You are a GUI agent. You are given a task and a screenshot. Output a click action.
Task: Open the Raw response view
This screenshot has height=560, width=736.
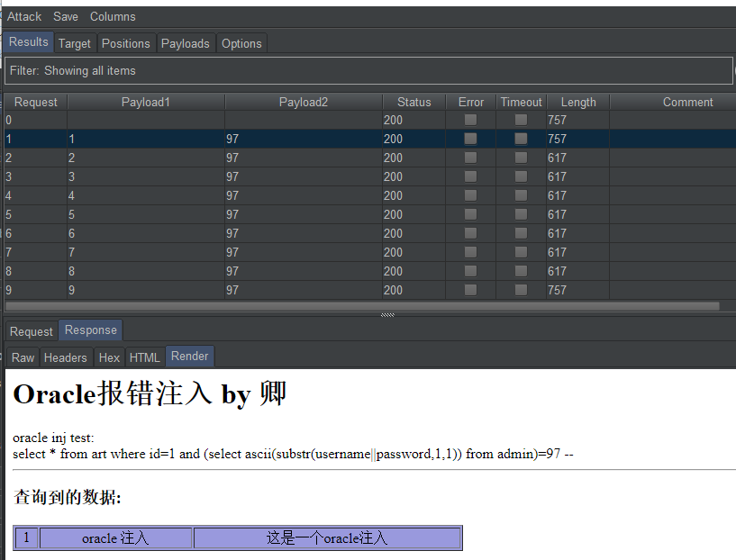[x=23, y=357]
